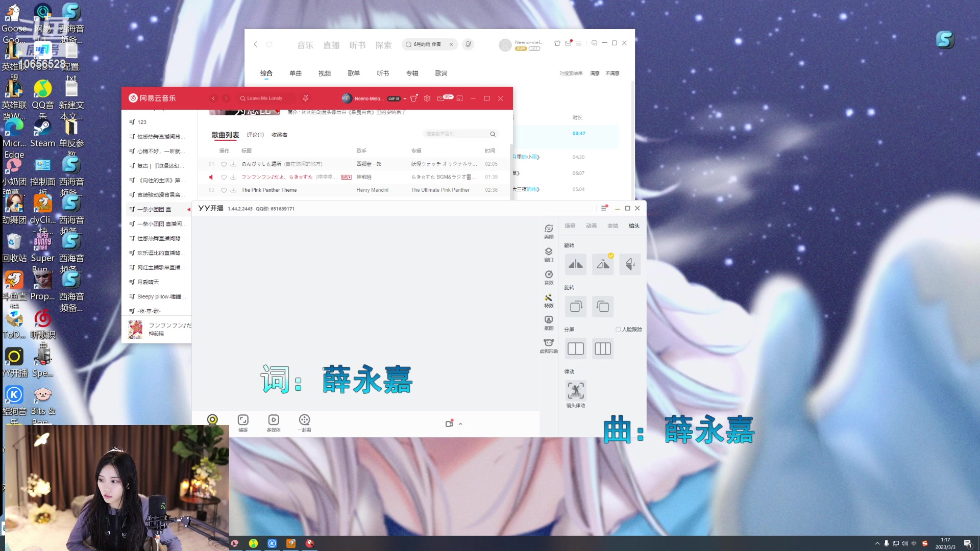Switch to the 表情 tab in YY开播
This screenshot has height=551, width=980.
pyautogui.click(x=612, y=226)
